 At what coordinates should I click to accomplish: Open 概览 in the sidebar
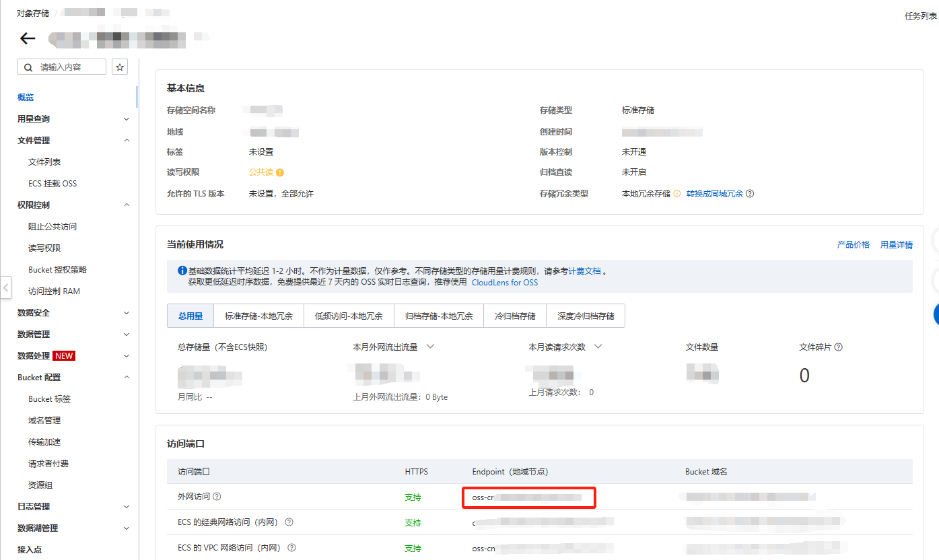26,98
